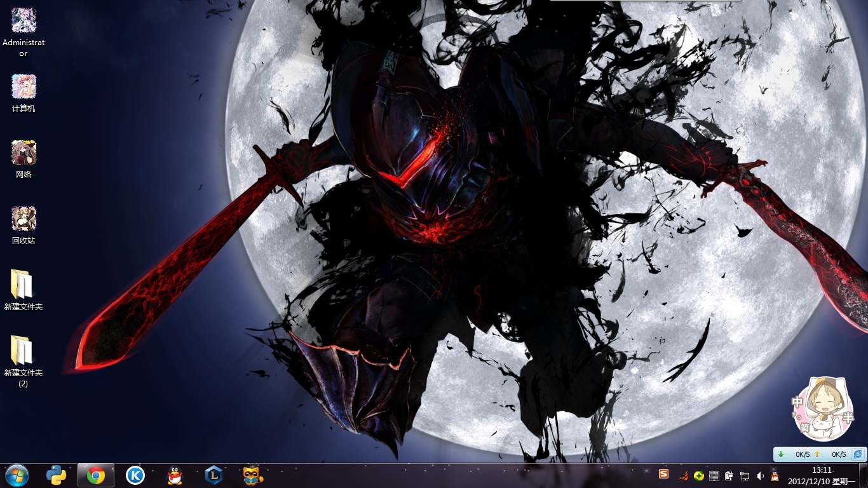Open the clock showing 13:11
This screenshot has width=868, height=488.
(822, 470)
